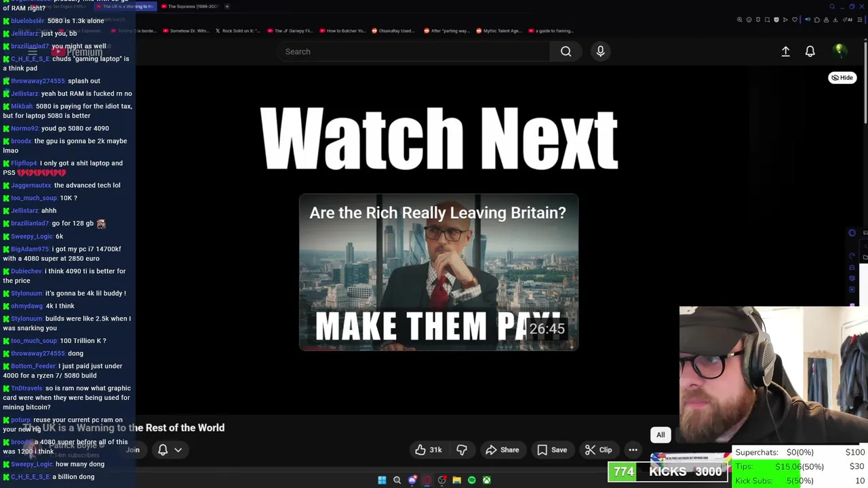Open the YouTube account avatar menu
Image resolution: width=868 pixels, height=488 pixels.
click(x=839, y=51)
